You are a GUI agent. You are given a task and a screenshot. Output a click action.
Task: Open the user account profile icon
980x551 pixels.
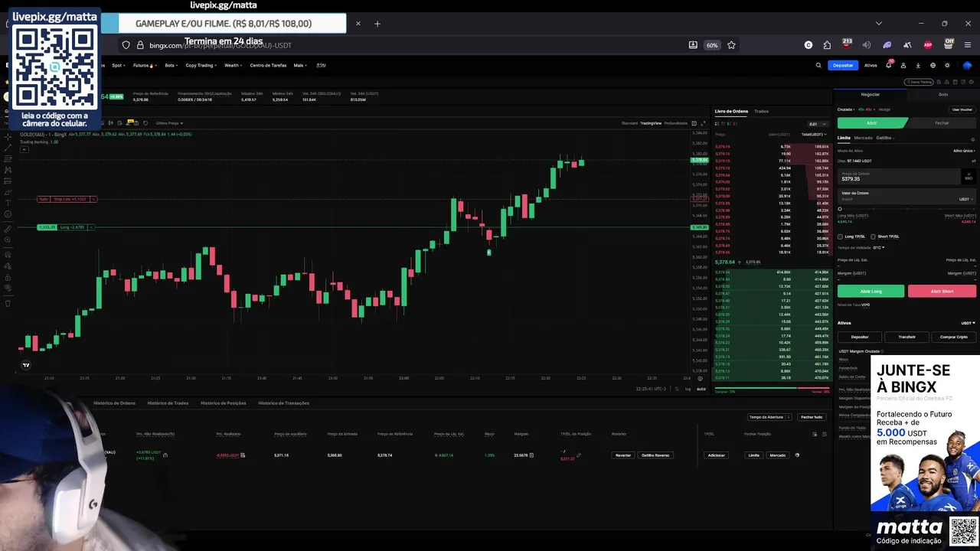pos(903,65)
